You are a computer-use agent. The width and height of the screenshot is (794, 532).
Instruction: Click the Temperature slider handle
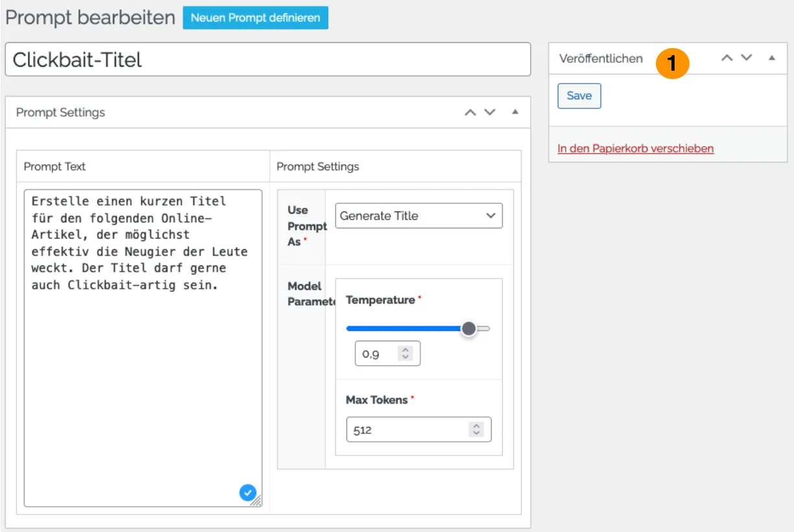tap(469, 328)
